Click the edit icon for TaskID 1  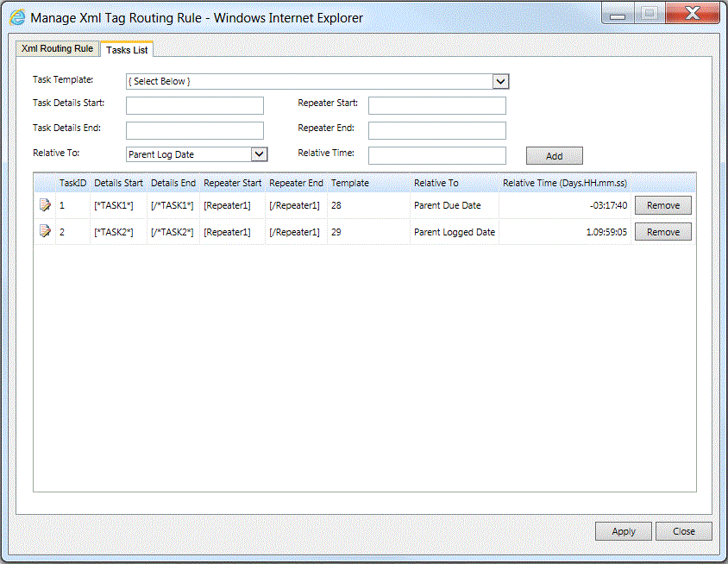tap(44, 205)
